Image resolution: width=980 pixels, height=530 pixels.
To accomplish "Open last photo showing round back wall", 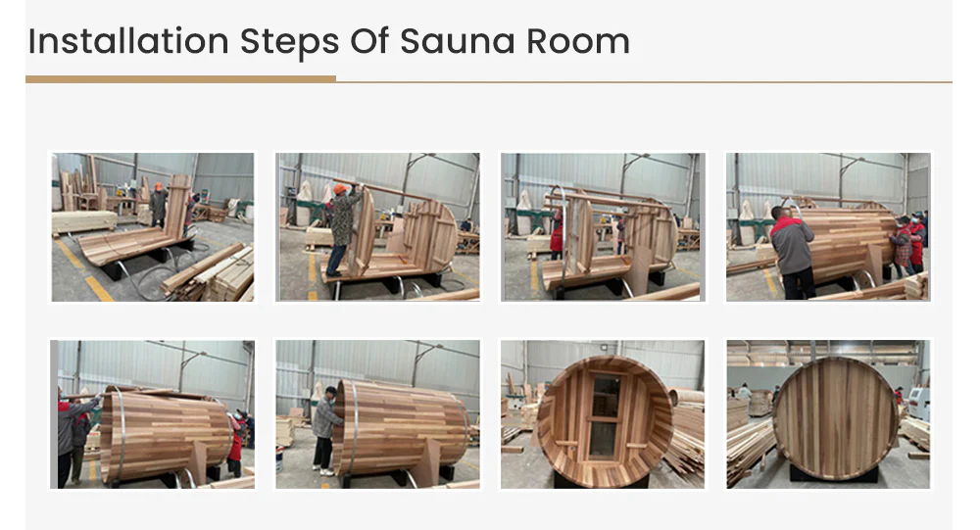I will pos(828,414).
